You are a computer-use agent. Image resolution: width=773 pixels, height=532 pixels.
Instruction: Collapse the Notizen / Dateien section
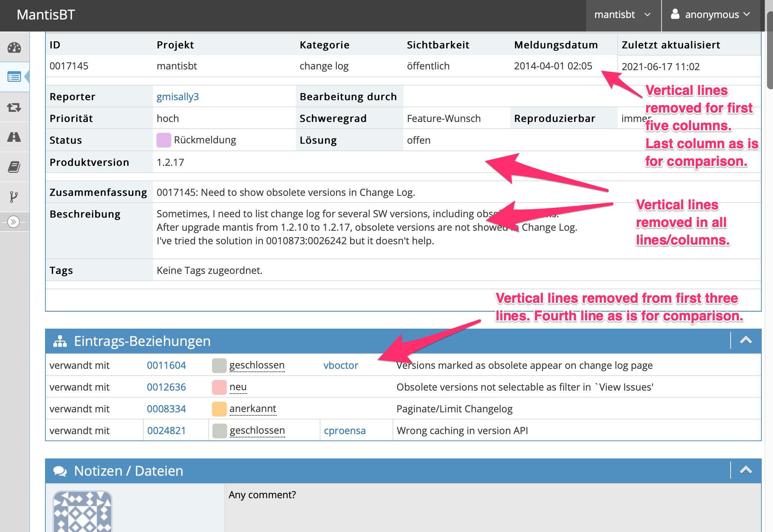[746, 470]
